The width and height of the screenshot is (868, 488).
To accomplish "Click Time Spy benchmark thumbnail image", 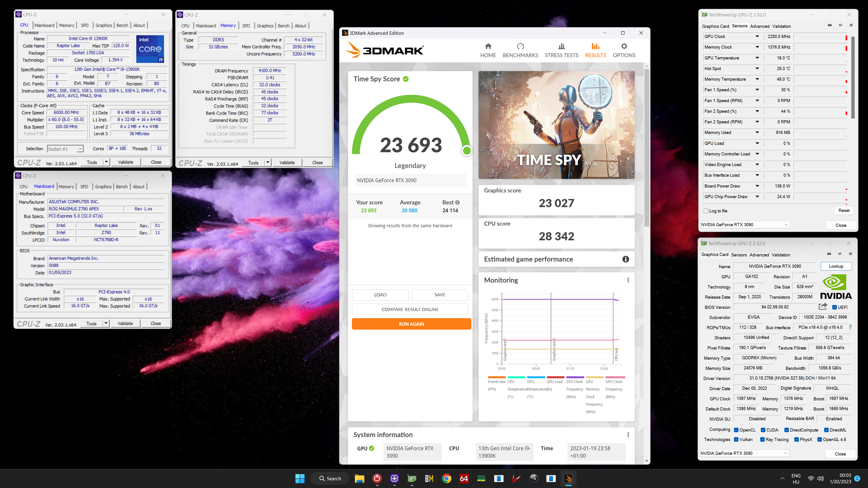I will (x=556, y=125).
